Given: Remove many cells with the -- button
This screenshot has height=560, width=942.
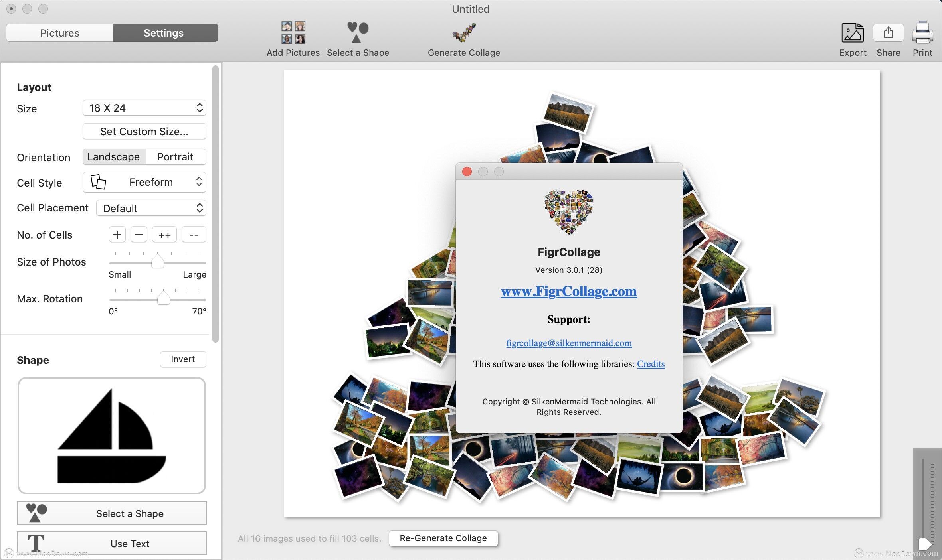Looking at the screenshot, I should pyautogui.click(x=194, y=235).
